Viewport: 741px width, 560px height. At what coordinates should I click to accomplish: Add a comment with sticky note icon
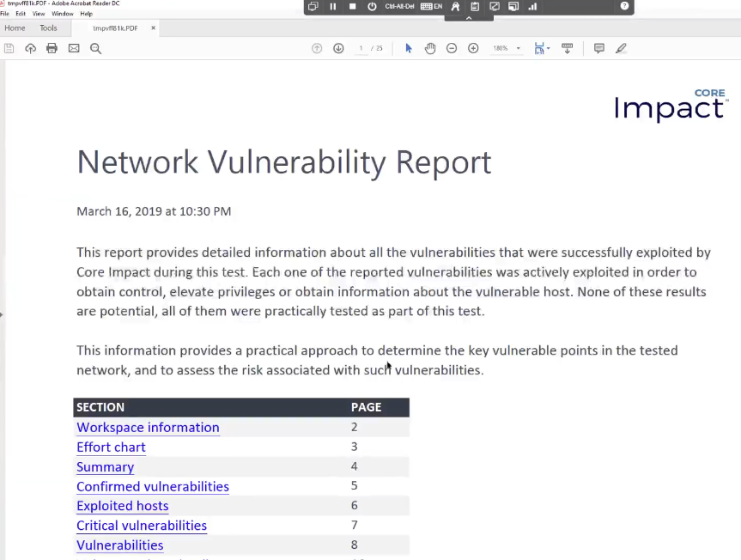[599, 48]
